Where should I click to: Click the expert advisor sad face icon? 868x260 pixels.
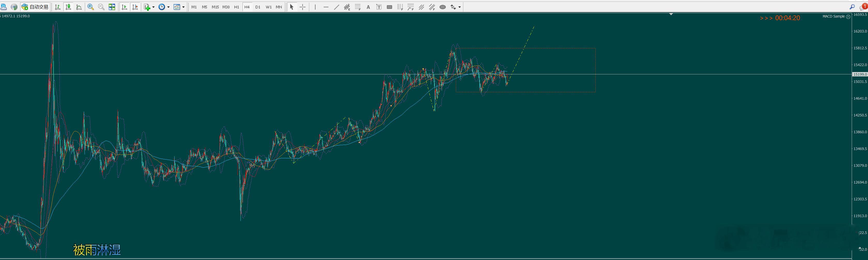coord(848,17)
